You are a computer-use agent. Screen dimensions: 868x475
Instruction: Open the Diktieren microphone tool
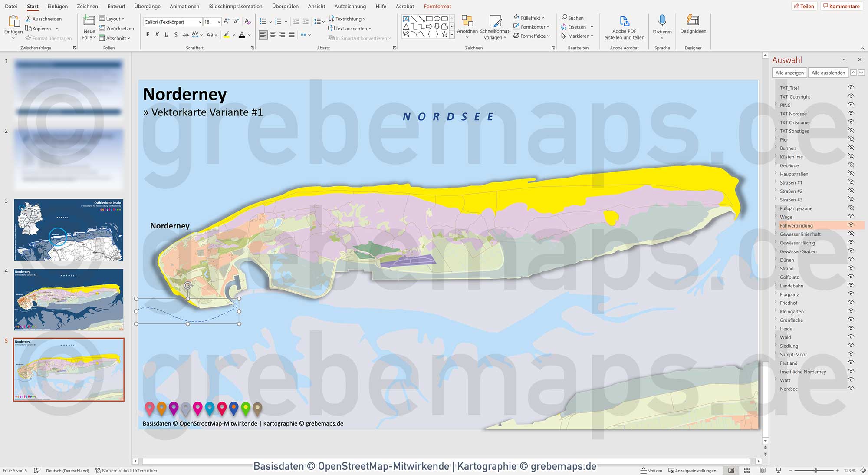tap(662, 26)
